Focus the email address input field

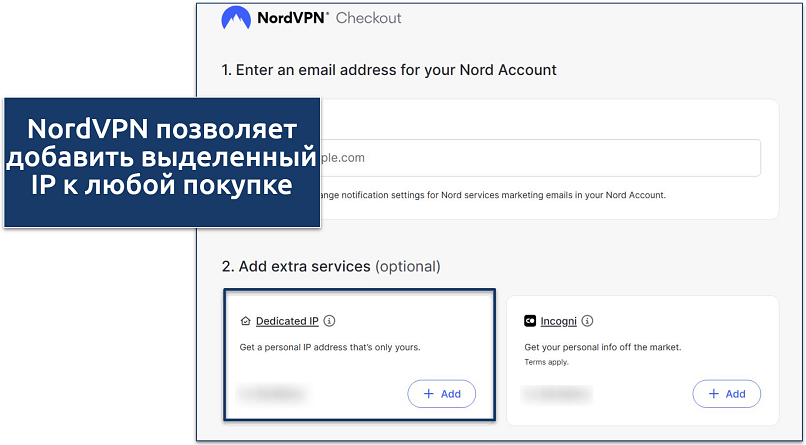click(x=540, y=158)
